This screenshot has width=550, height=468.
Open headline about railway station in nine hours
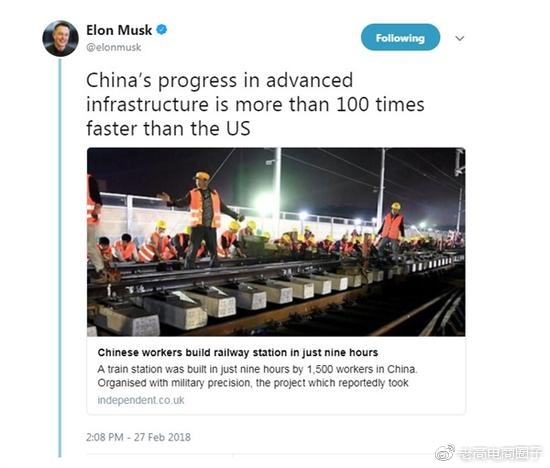click(238, 352)
